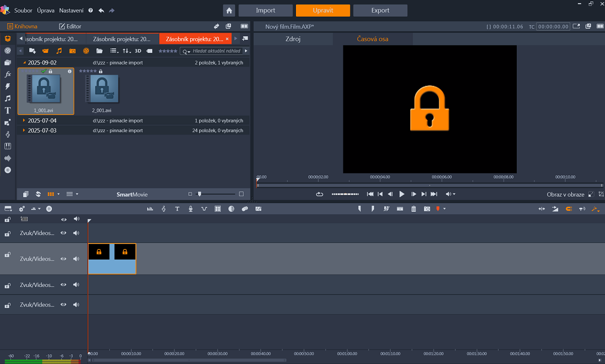Open the montage templates sidebar icon
Viewport: 605px width, 364px height.
(x=8, y=123)
